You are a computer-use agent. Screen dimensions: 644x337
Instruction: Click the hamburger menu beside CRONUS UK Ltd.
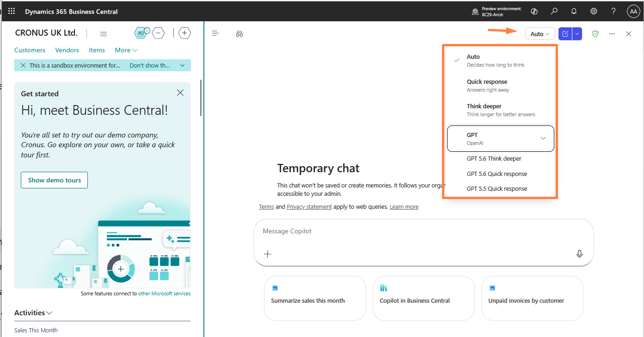coord(104,34)
